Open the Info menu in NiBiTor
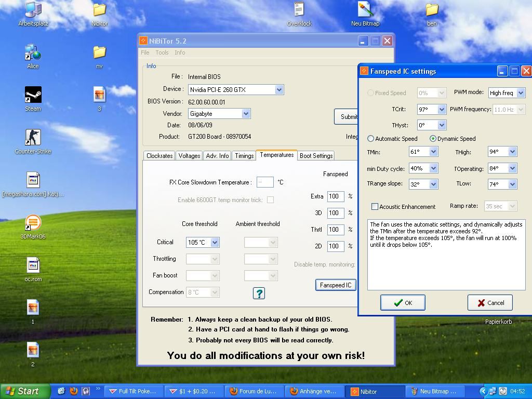The image size is (532, 399). (180, 52)
